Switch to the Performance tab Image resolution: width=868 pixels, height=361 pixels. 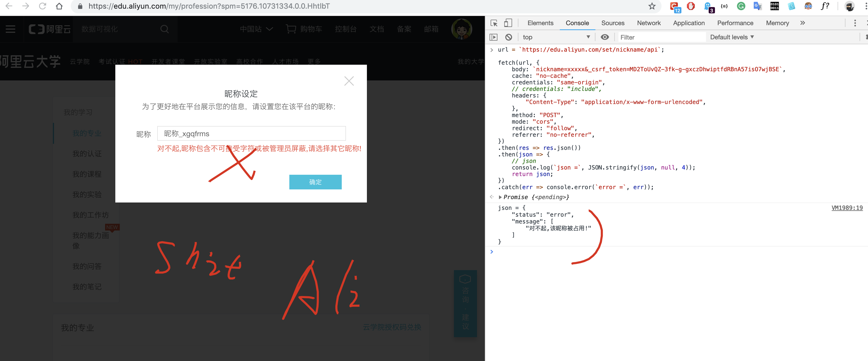(735, 23)
